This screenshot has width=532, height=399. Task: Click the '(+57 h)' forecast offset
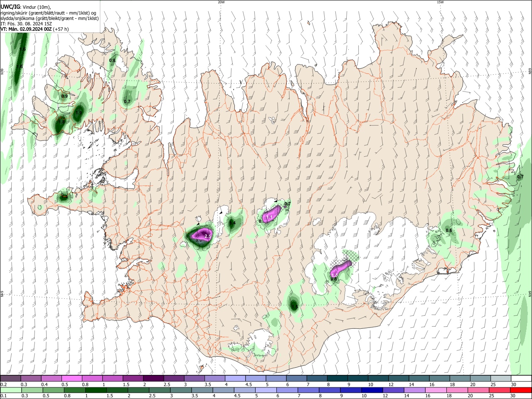pos(61,29)
